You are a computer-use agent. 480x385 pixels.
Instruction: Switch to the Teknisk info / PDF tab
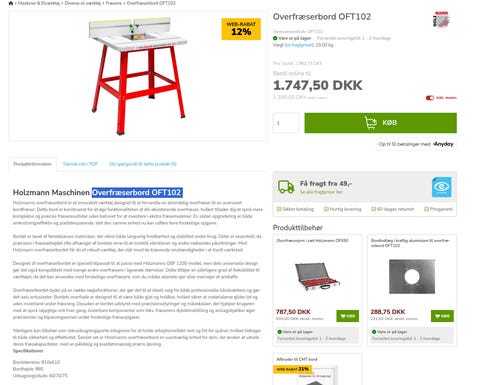[80, 164]
